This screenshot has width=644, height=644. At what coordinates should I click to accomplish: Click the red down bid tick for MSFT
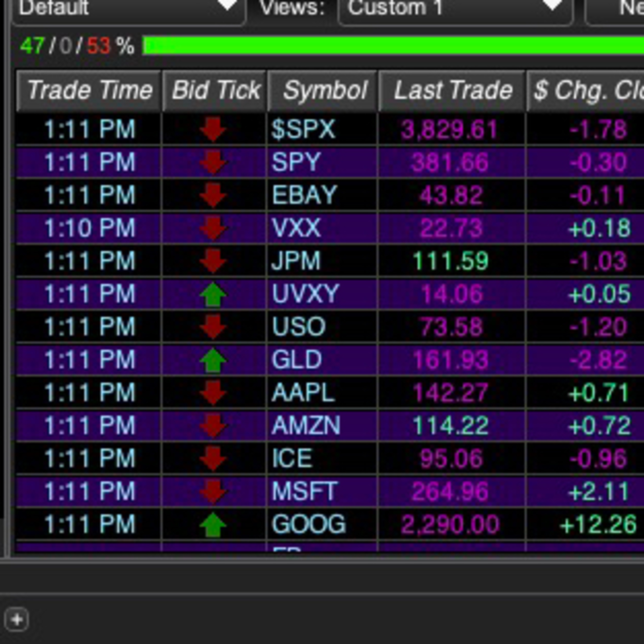(213, 492)
